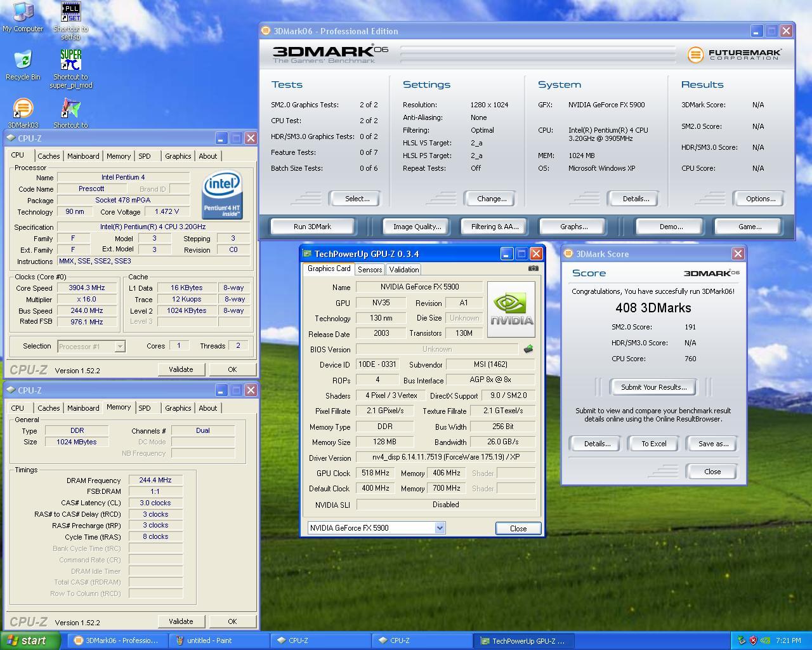This screenshot has height=650, width=812.
Task: Click Validate in the bottom CPU-Z window
Action: 181,621
